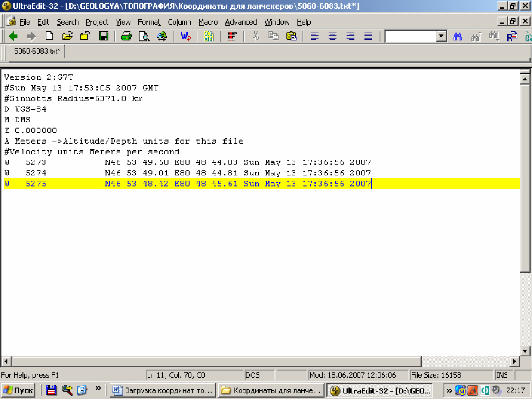This screenshot has width=532, height=399.
Task: Open the View menu
Action: (x=123, y=22)
